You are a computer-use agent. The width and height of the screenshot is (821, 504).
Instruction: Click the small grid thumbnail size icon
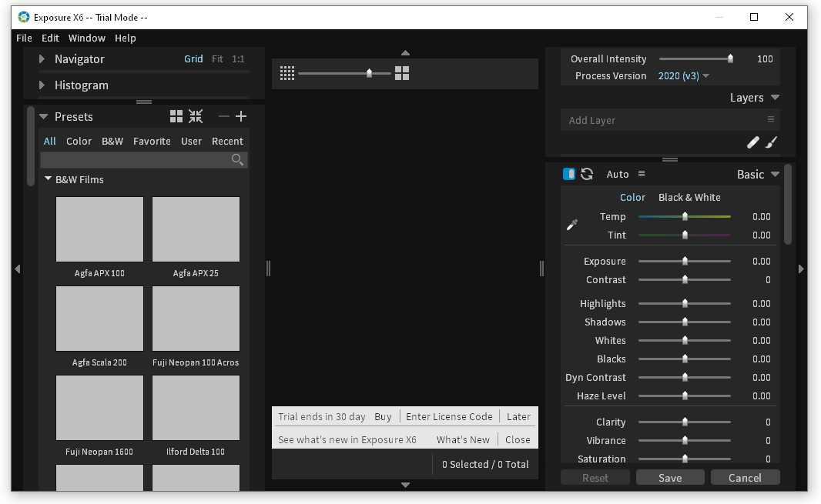pyautogui.click(x=287, y=73)
